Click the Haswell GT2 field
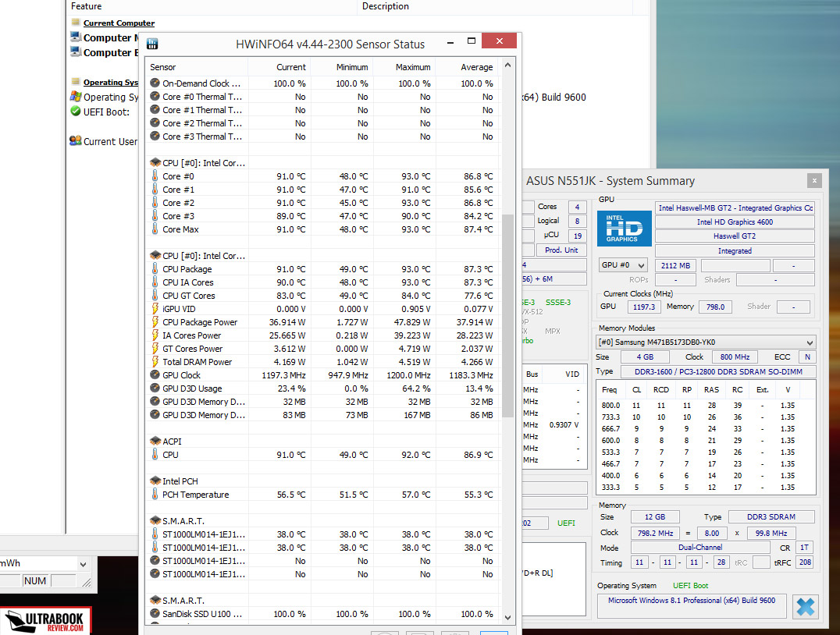840x635 pixels. [x=735, y=236]
